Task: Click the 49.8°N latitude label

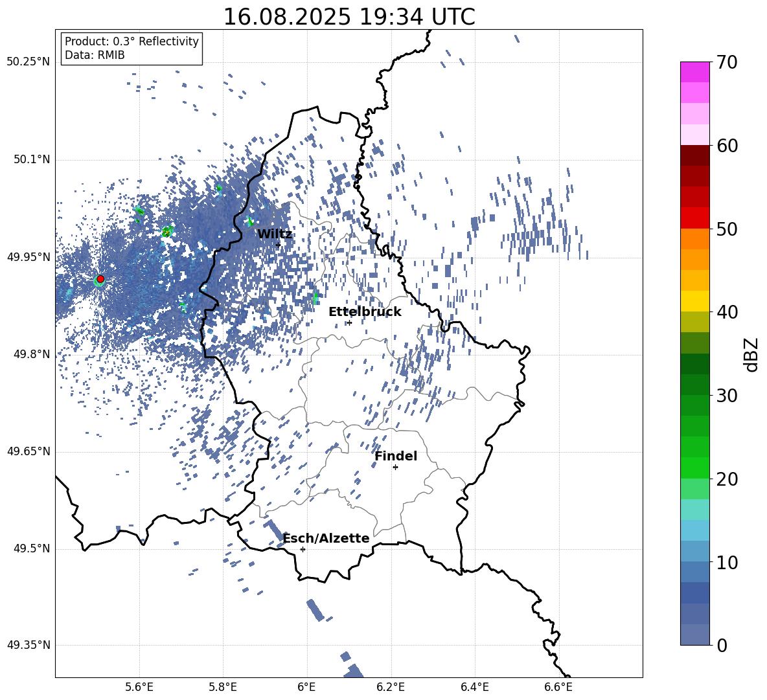Action: (32, 354)
